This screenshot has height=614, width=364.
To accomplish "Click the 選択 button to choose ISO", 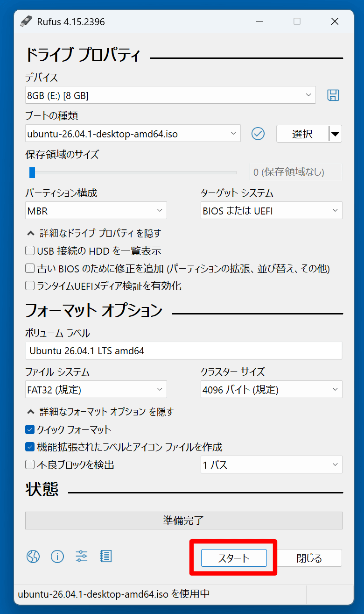I will 302,134.
